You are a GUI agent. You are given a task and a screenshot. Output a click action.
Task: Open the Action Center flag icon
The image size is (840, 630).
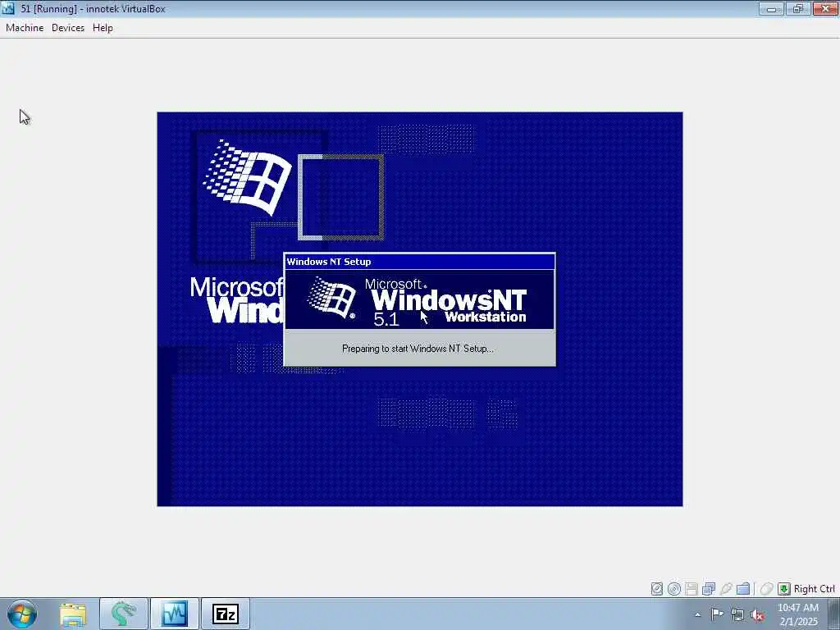(717, 614)
